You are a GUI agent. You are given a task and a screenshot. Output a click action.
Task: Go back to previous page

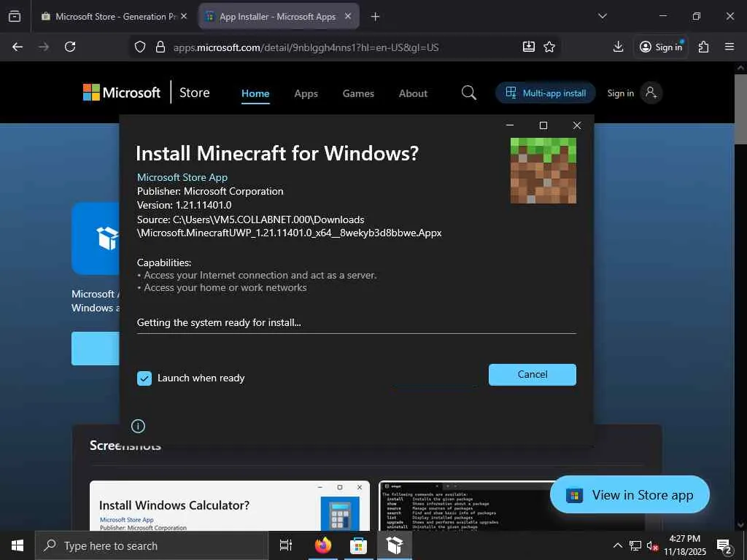click(18, 47)
